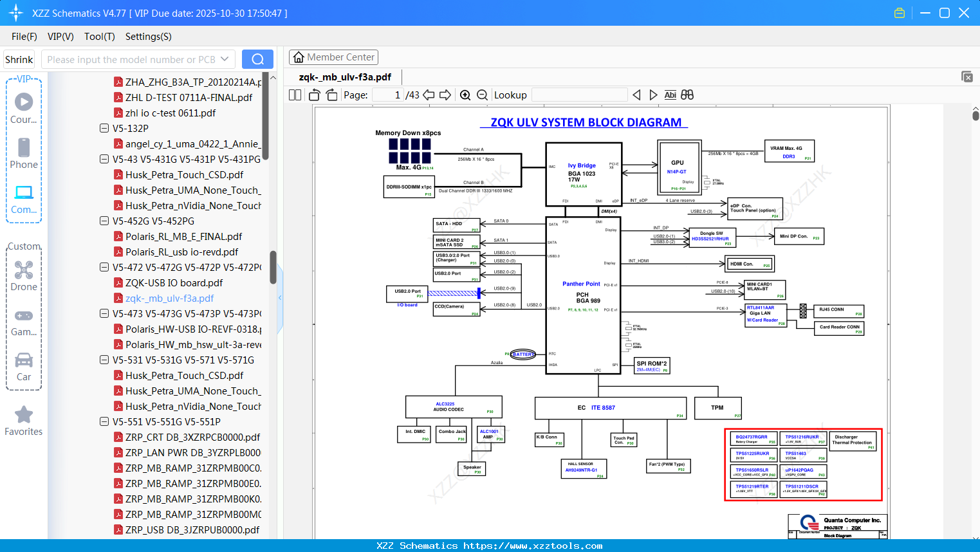Click the file tree scroll-up arrow
This screenshot has width=980, height=552.
tap(273, 77)
